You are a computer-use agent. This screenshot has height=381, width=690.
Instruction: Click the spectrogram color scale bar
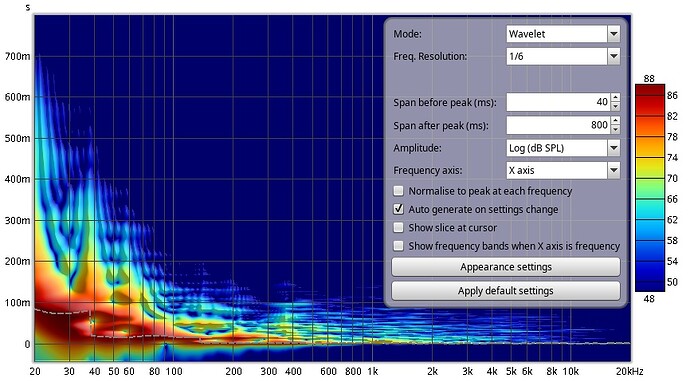pos(650,188)
